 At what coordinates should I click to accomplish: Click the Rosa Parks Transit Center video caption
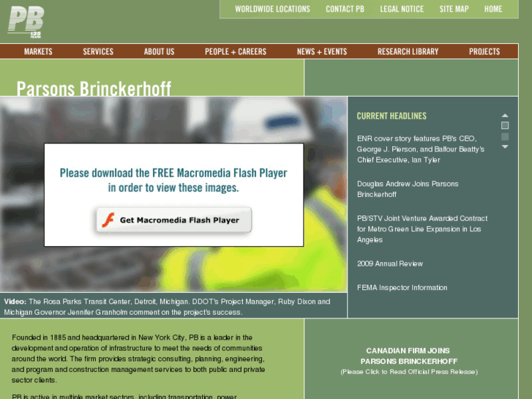point(167,307)
